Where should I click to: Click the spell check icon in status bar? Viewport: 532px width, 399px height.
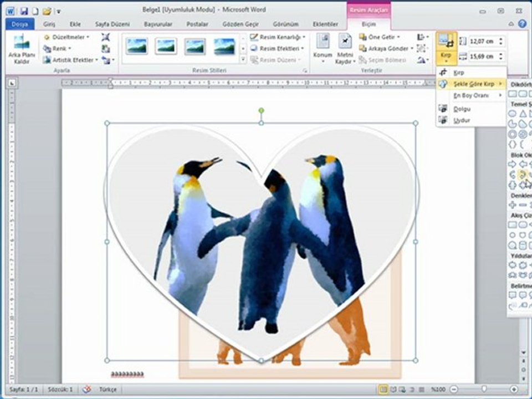click(86, 389)
